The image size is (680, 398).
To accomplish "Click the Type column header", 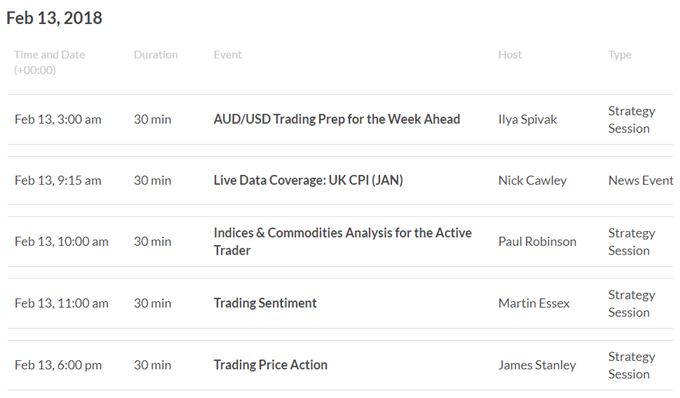I will point(620,55).
